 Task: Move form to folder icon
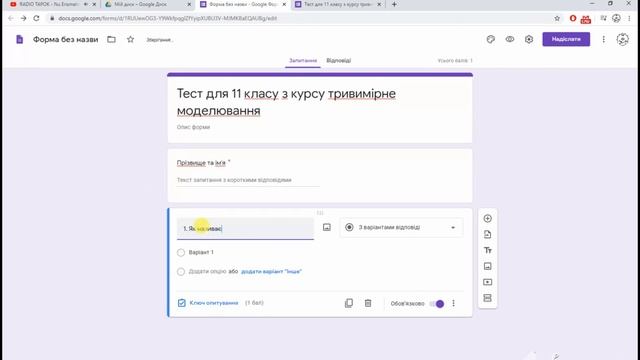click(111, 40)
